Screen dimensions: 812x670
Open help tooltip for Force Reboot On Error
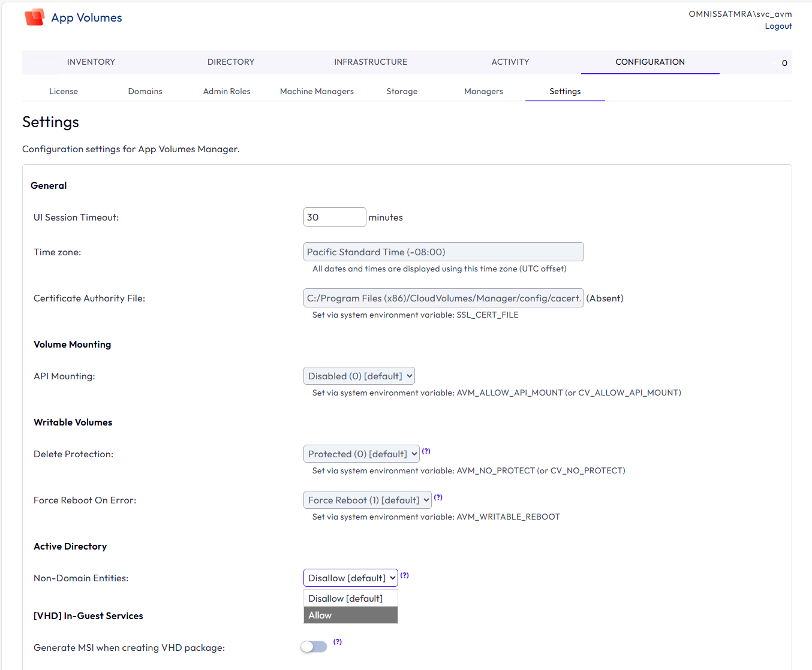click(438, 497)
